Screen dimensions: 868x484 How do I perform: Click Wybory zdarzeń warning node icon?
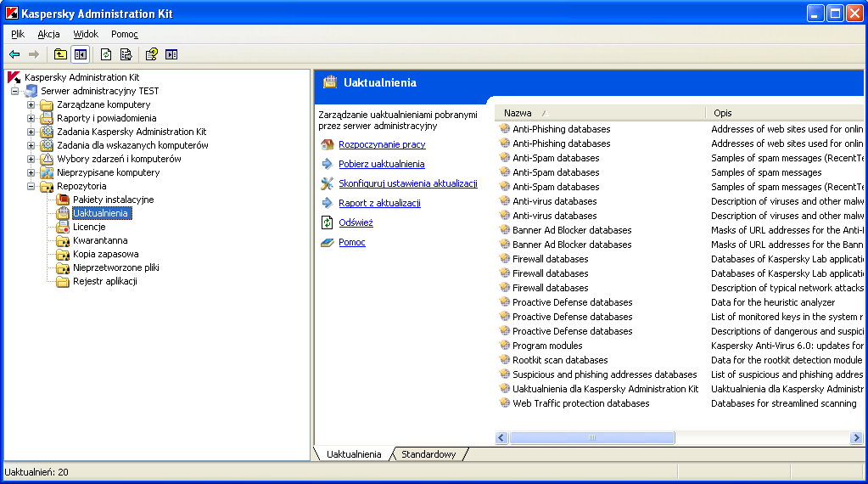tap(47, 159)
